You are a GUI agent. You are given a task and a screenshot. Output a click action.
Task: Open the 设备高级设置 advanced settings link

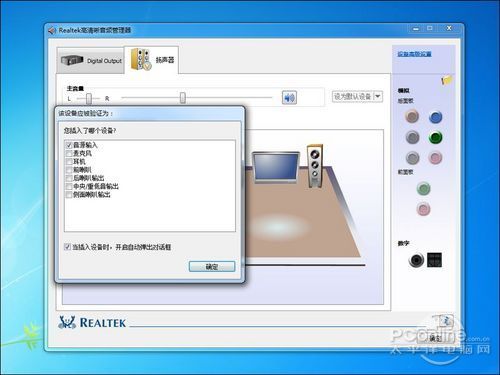pyautogui.click(x=414, y=54)
